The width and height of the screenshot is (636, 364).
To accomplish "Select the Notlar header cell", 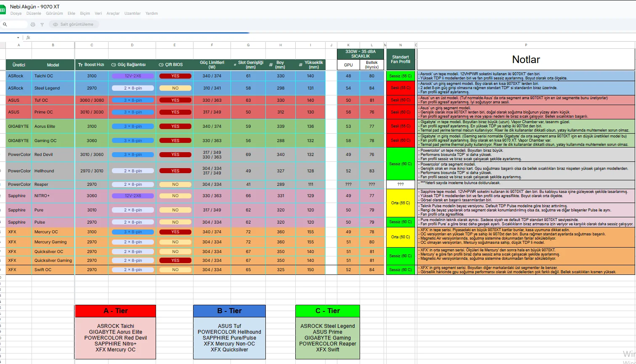I will (526, 59).
